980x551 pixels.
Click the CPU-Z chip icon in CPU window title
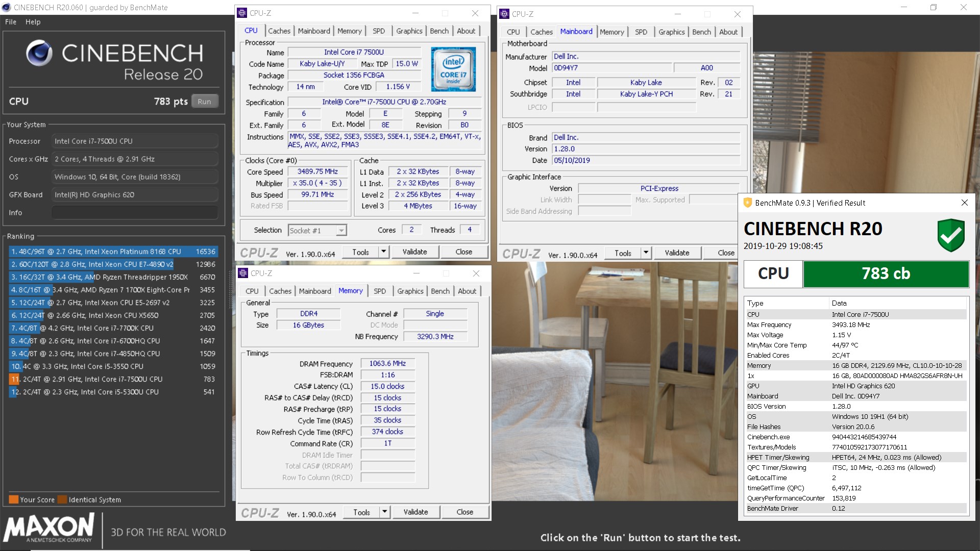tap(243, 13)
